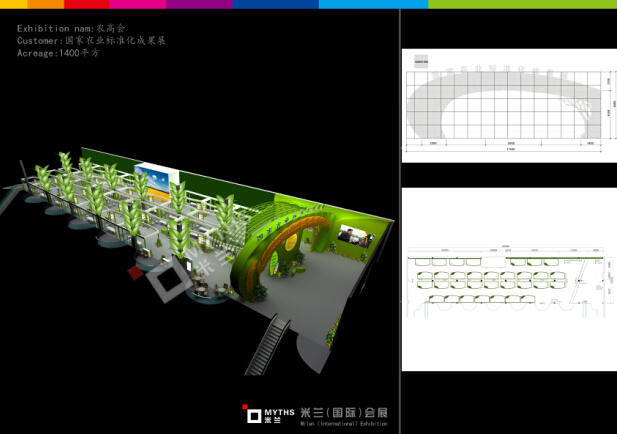Click the light blue segment in top bar

tap(372, 4)
